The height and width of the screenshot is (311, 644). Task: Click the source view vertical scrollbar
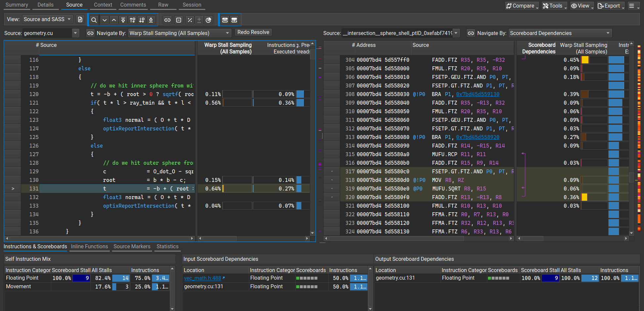[312, 139]
